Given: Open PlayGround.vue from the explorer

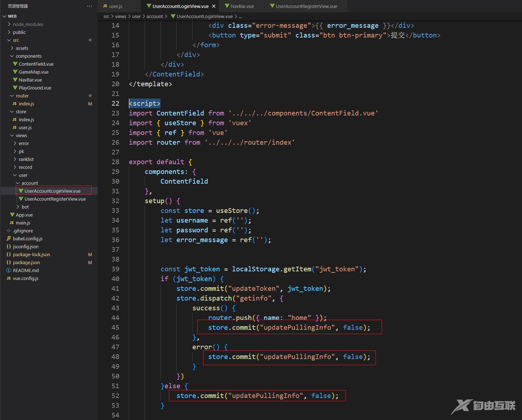Looking at the screenshot, I should pos(35,88).
